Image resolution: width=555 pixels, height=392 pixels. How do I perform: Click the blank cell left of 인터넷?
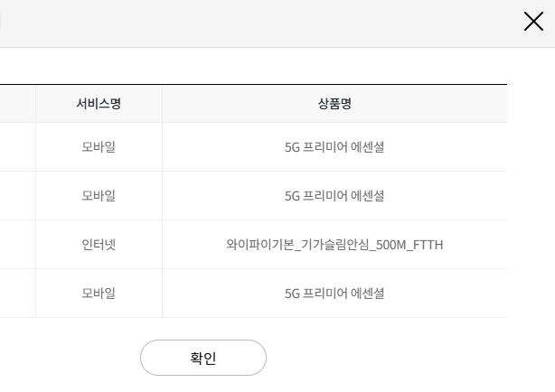[17, 244]
